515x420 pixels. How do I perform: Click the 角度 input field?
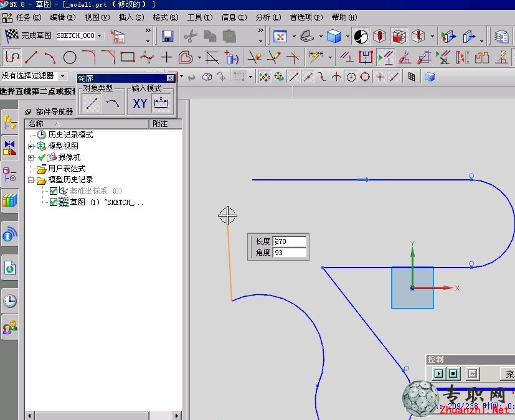[290, 253]
